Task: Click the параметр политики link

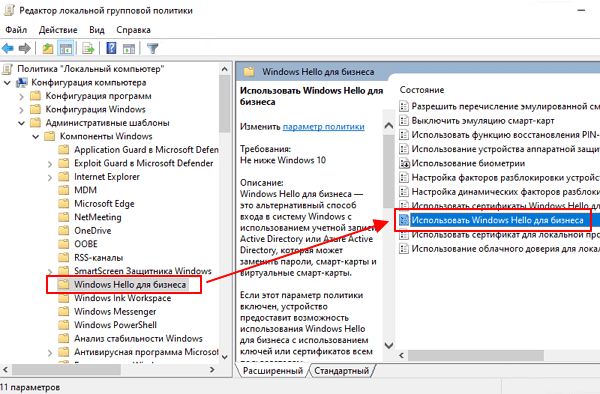Action: (x=323, y=127)
